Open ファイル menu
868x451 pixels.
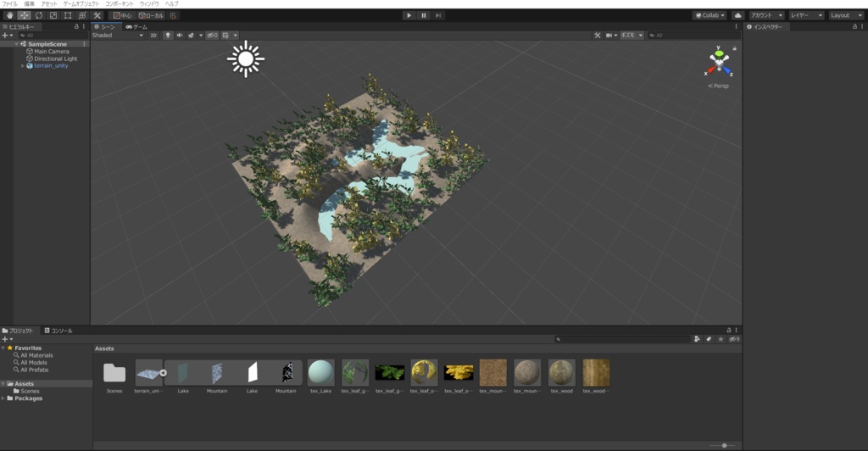(x=10, y=4)
